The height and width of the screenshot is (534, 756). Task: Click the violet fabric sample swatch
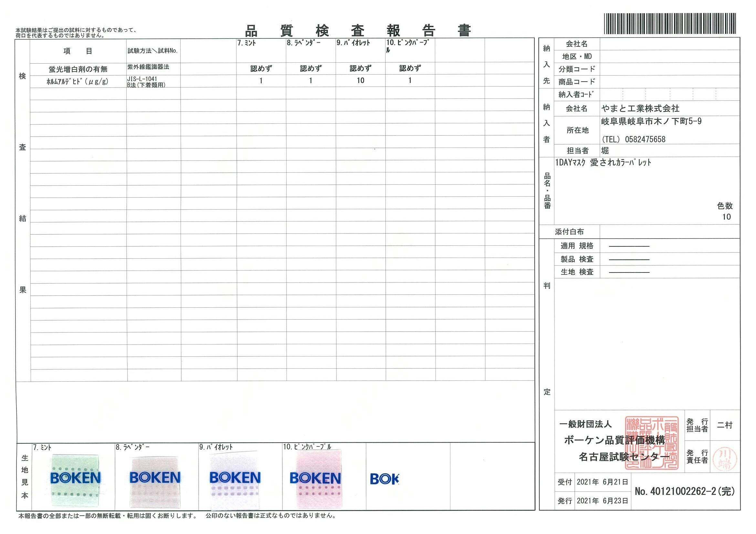pyautogui.click(x=235, y=480)
